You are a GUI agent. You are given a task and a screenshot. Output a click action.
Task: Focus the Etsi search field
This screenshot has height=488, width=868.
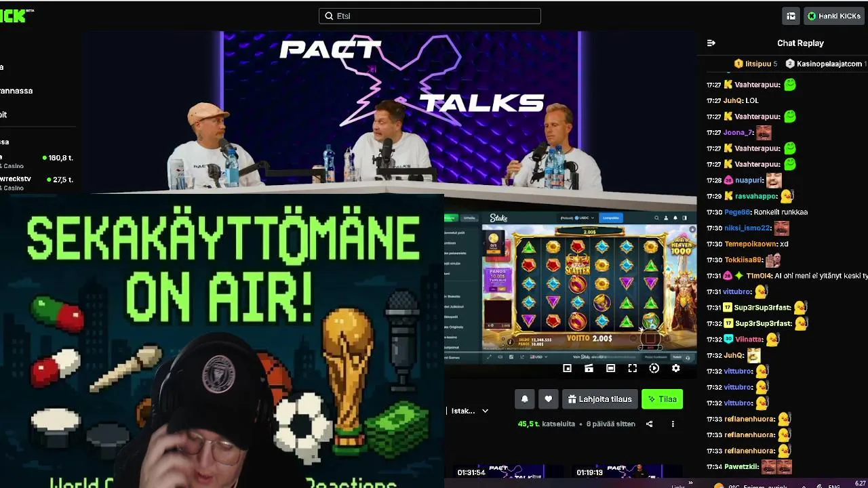pyautogui.click(x=430, y=16)
